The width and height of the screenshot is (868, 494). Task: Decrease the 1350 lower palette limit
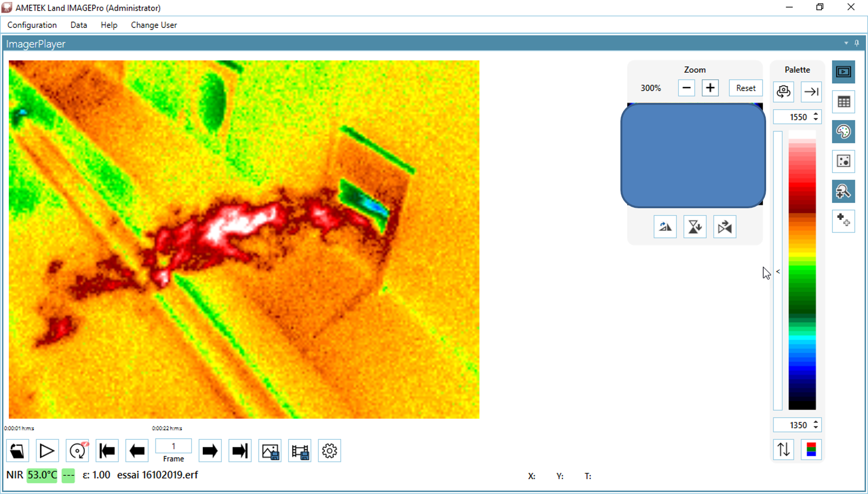[x=816, y=428]
